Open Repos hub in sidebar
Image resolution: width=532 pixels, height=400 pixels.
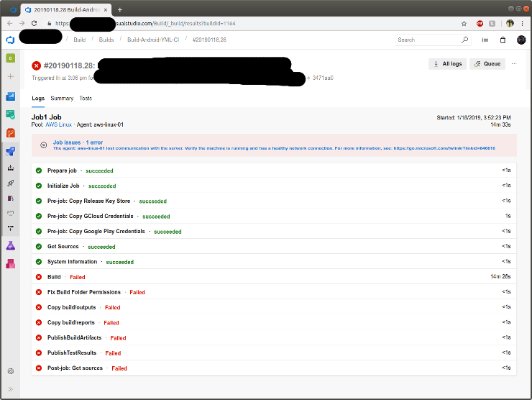click(11, 133)
